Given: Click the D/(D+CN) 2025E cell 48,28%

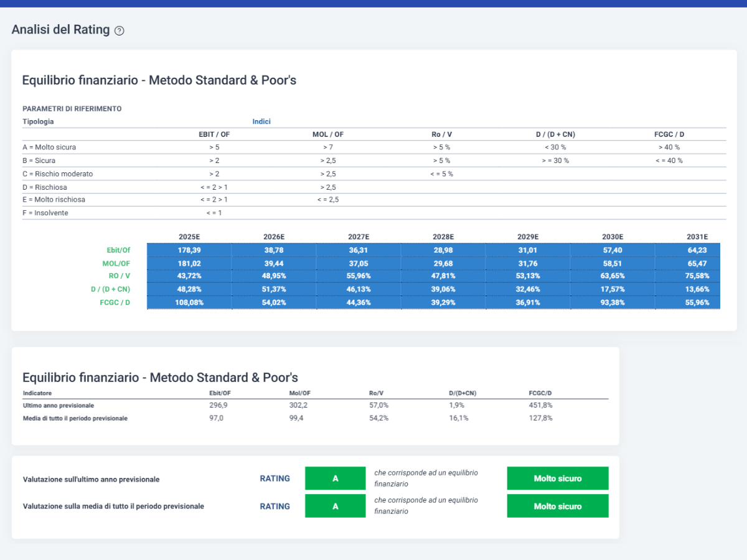Looking at the screenshot, I should tap(189, 289).
